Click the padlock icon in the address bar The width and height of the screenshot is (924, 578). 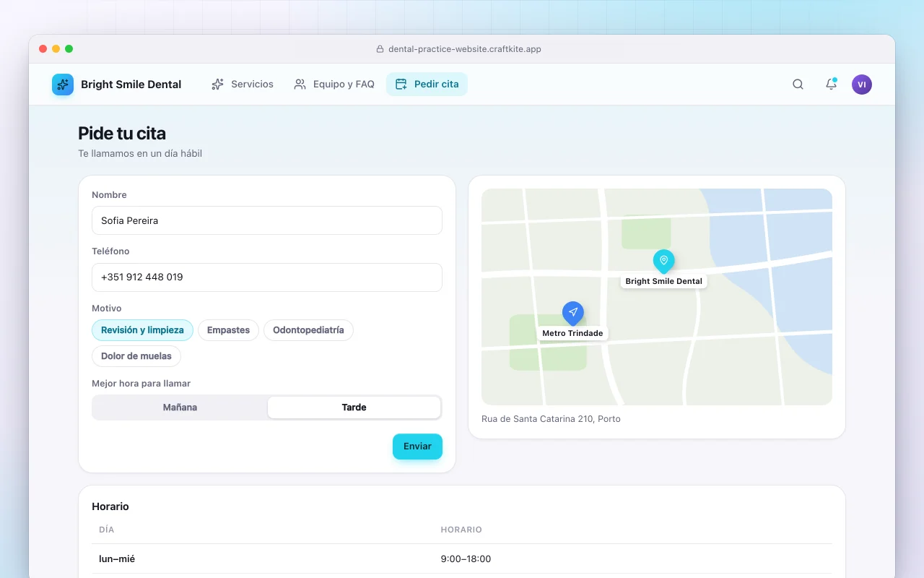pyautogui.click(x=380, y=49)
